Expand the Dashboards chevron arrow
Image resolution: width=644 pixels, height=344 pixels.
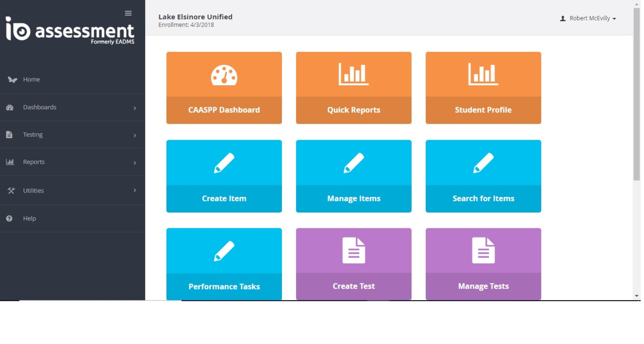[x=135, y=108]
